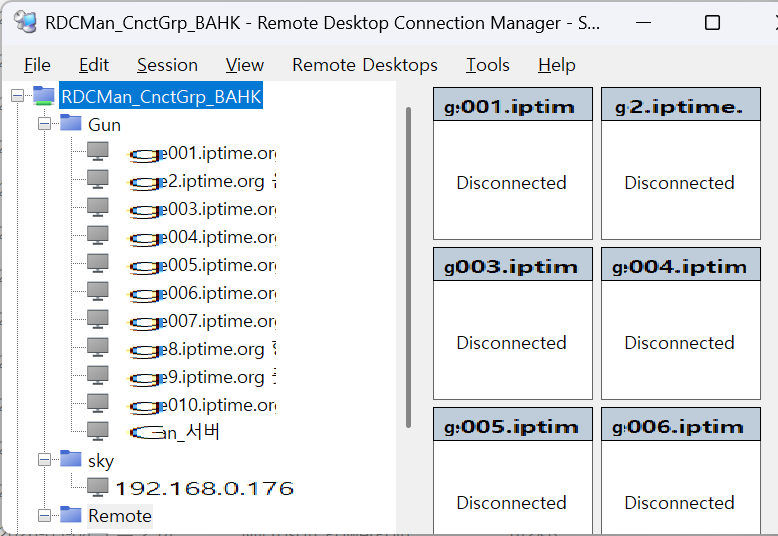Click monitor icon of 2.iptime.org server

click(x=98, y=179)
